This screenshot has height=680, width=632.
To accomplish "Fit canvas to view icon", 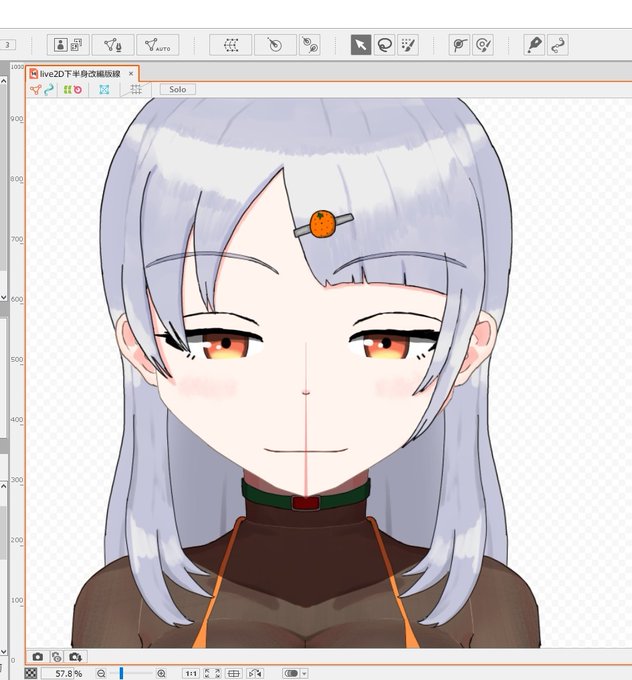I will point(213,673).
